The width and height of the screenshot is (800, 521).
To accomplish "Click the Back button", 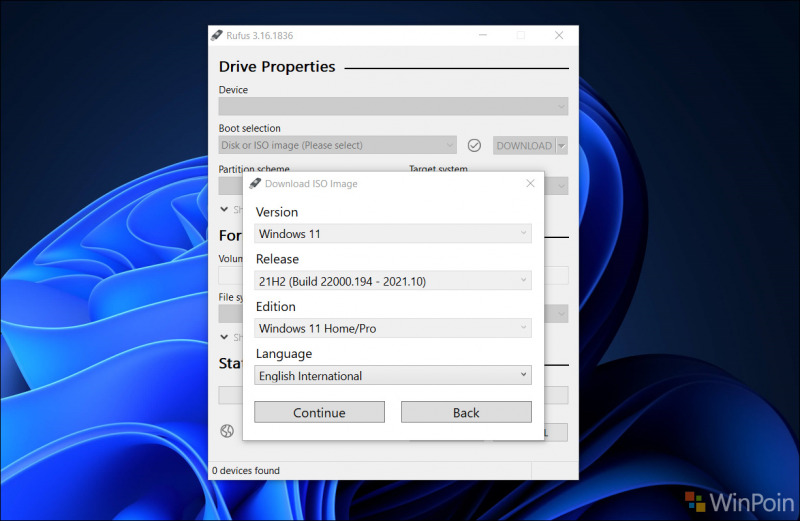I will 466,412.
